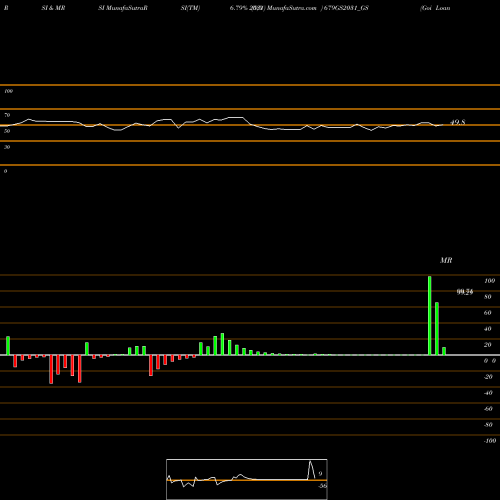500x500 pixels.
Task: Click the RSI axis label 30
Action: tap(7, 147)
